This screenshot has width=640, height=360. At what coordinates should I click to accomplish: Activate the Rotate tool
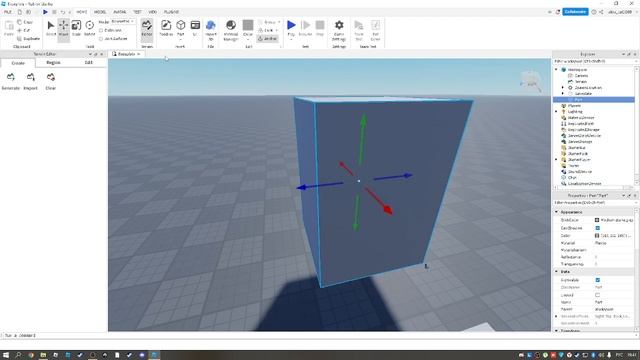coord(89,28)
